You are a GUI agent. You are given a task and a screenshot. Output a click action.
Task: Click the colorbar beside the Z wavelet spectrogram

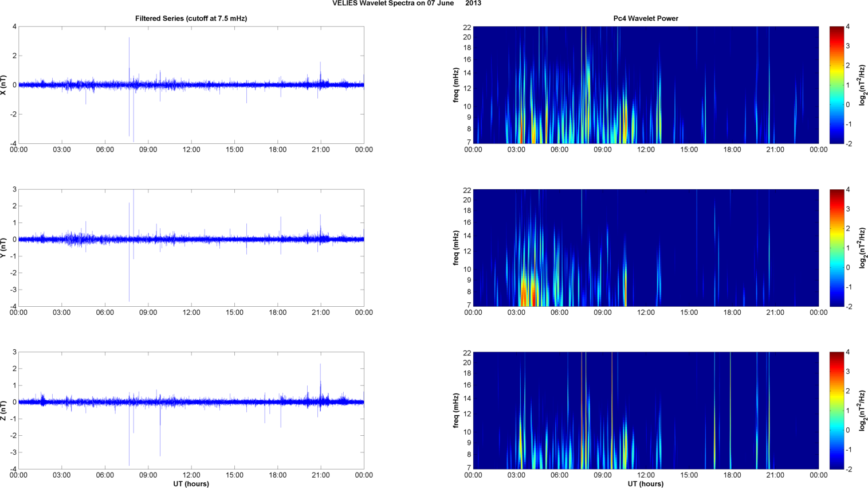point(836,411)
